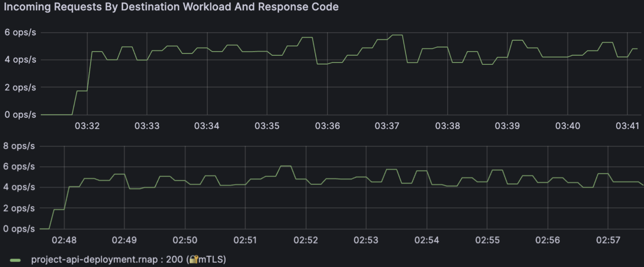This screenshot has height=267, width=644.
Task: Click the 03:41 time axis label
Action: click(x=627, y=126)
